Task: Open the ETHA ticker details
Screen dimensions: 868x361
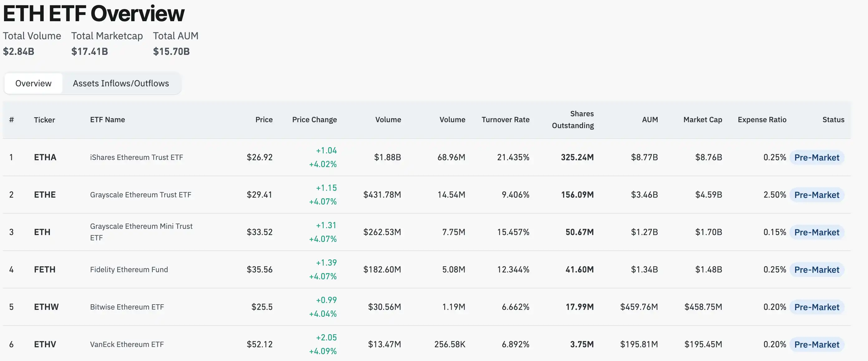Action: pyautogui.click(x=45, y=157)
